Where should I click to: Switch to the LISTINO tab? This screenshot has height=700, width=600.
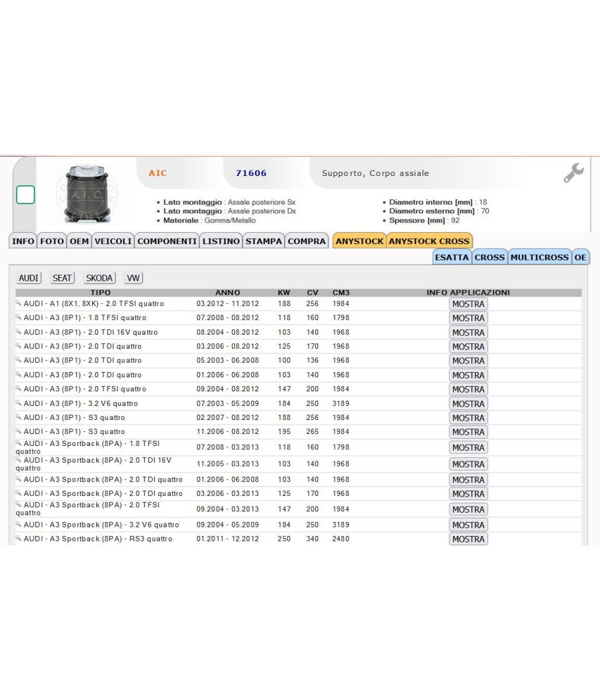221,241
